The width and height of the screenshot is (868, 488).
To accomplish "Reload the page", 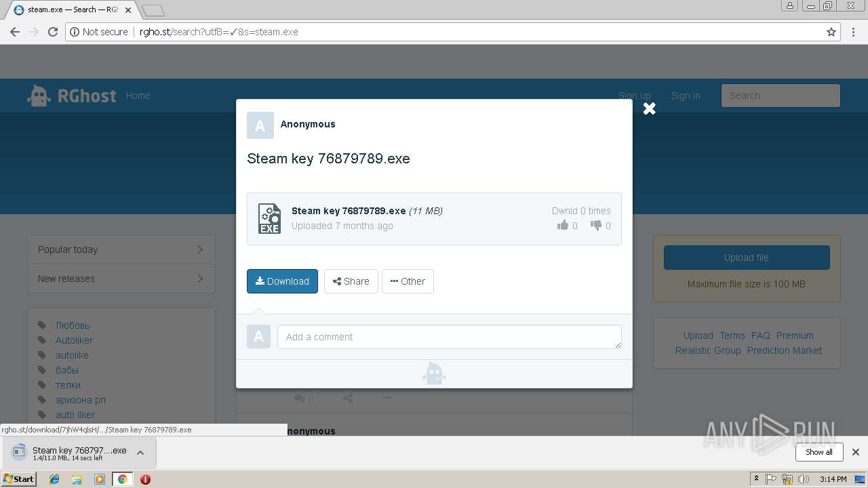I will [53, 32].
